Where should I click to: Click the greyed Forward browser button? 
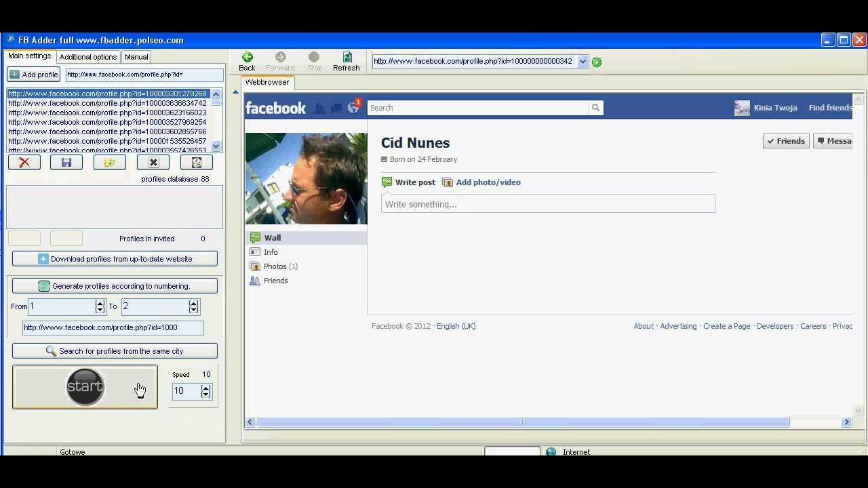tap(280, 62)
